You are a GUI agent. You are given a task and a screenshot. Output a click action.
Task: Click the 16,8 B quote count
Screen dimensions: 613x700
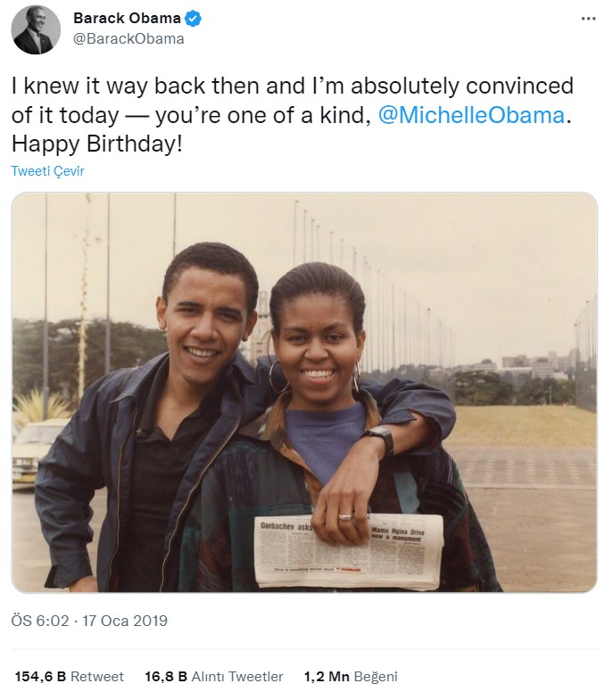click(x=165, y=677)
